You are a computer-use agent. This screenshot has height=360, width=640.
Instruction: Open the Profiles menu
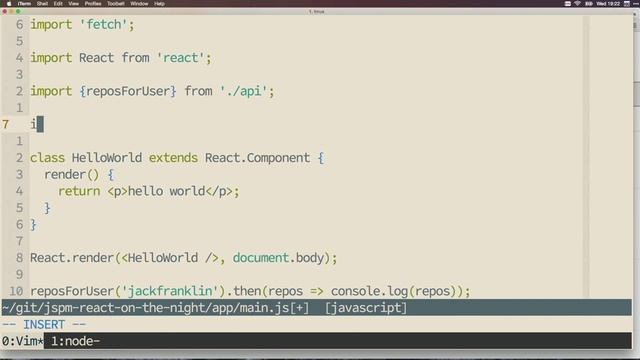(93, 3)
